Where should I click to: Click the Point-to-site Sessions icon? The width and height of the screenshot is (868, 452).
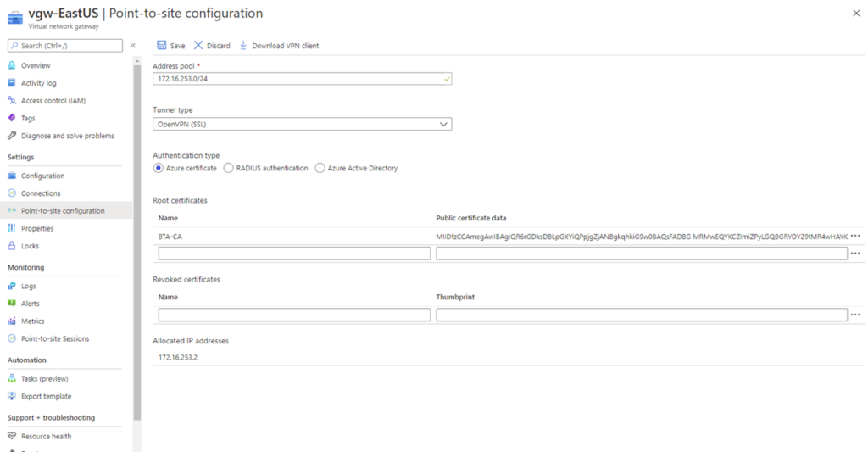click(x=12, y=338)
